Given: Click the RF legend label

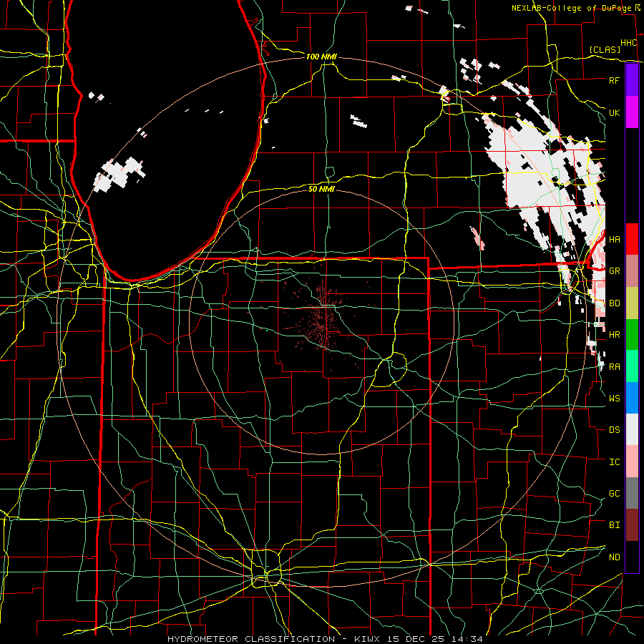Looking at the screenshot, I should (614, 80).
